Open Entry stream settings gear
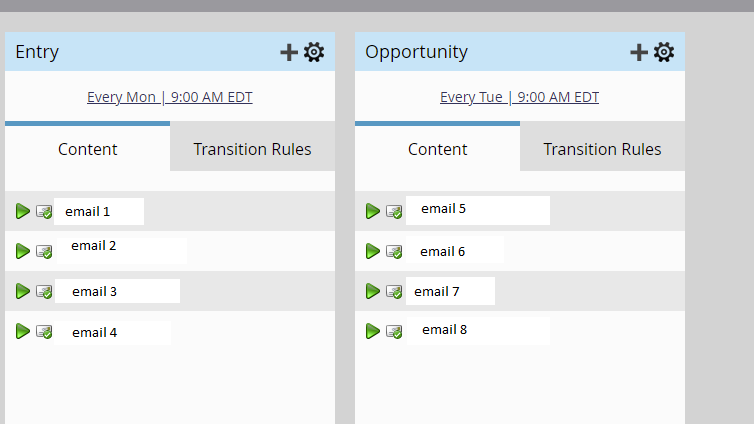754x424 pixels. (x=314, y=52)
